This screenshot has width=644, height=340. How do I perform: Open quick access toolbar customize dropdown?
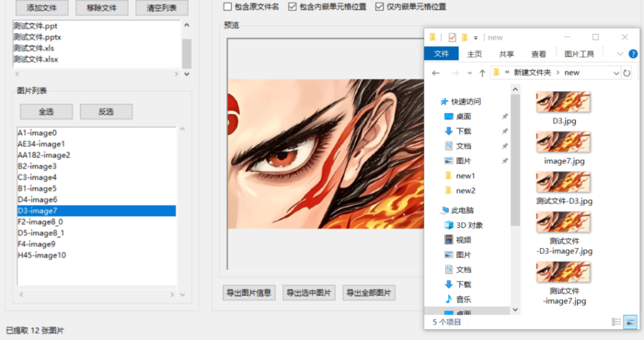475,38
